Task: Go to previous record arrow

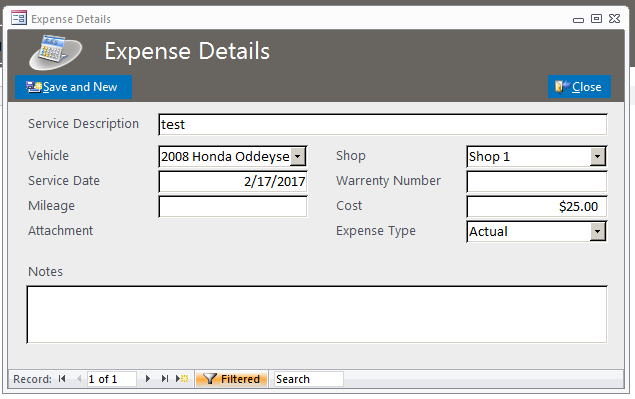Action: click(x=79, y=379)
